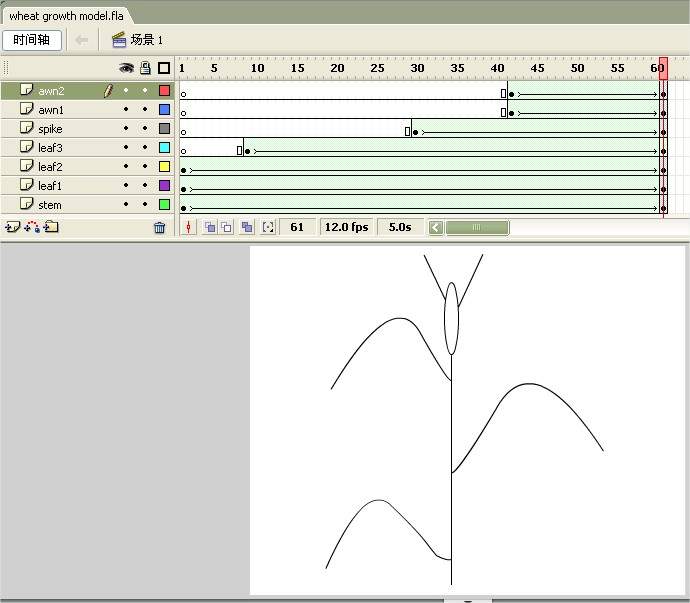
Task: Click the current frame value 61
Action: 297,227
